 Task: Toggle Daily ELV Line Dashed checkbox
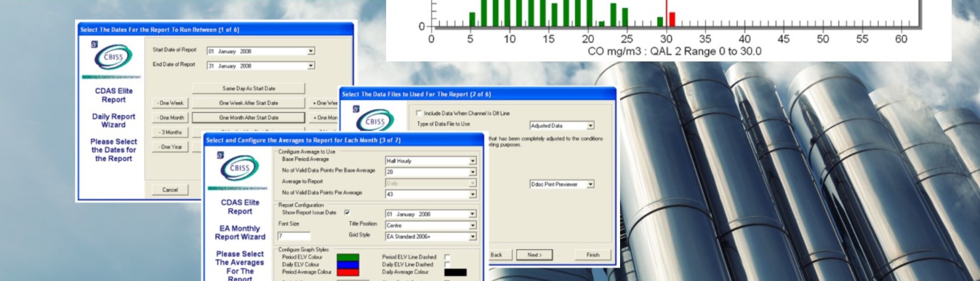448,264
